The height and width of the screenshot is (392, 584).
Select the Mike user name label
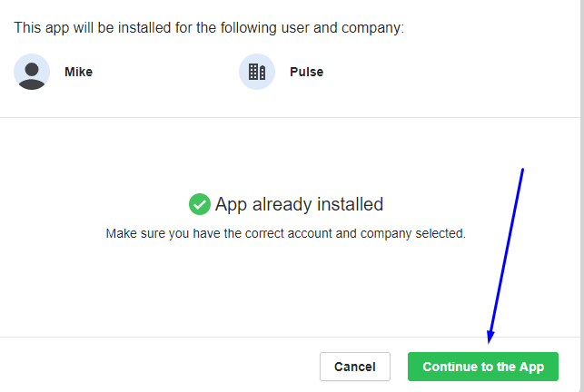pyautogui.click(x=79, y=72)
